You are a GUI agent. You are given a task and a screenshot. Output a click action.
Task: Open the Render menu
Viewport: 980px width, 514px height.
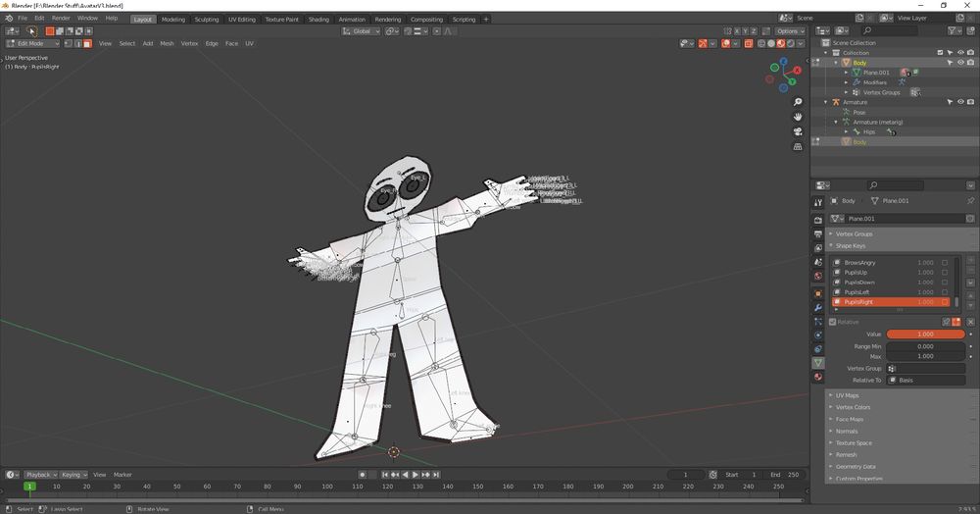point(61,18)
